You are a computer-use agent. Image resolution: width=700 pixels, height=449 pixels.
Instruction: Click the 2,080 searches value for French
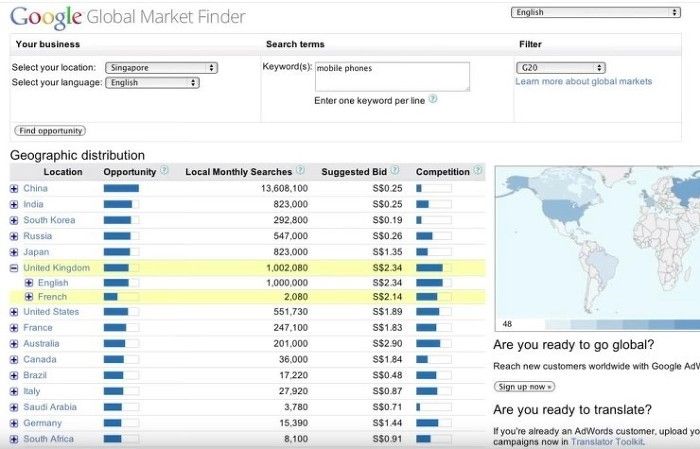coord(296,297)
